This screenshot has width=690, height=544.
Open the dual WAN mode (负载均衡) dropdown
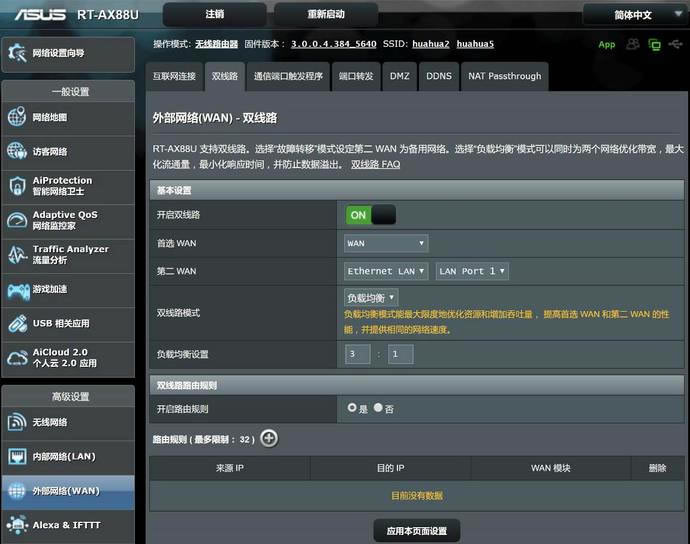coord(371,298)
